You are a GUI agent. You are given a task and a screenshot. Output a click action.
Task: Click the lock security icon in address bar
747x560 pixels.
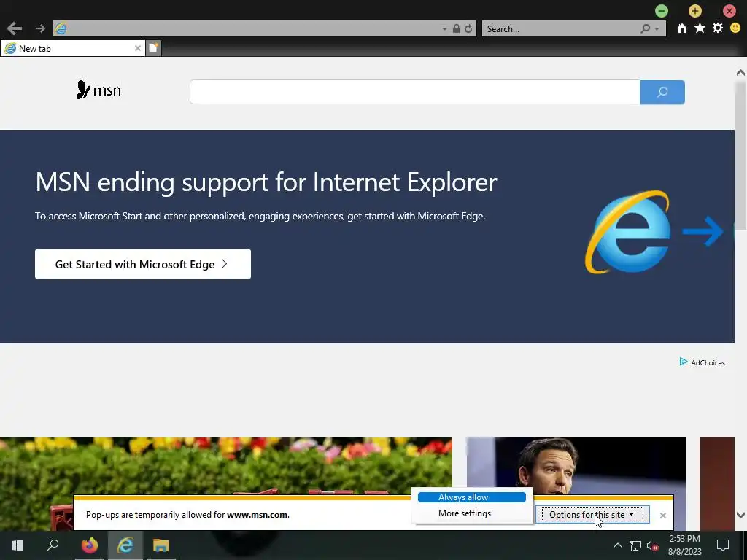[x=457, y=28]
